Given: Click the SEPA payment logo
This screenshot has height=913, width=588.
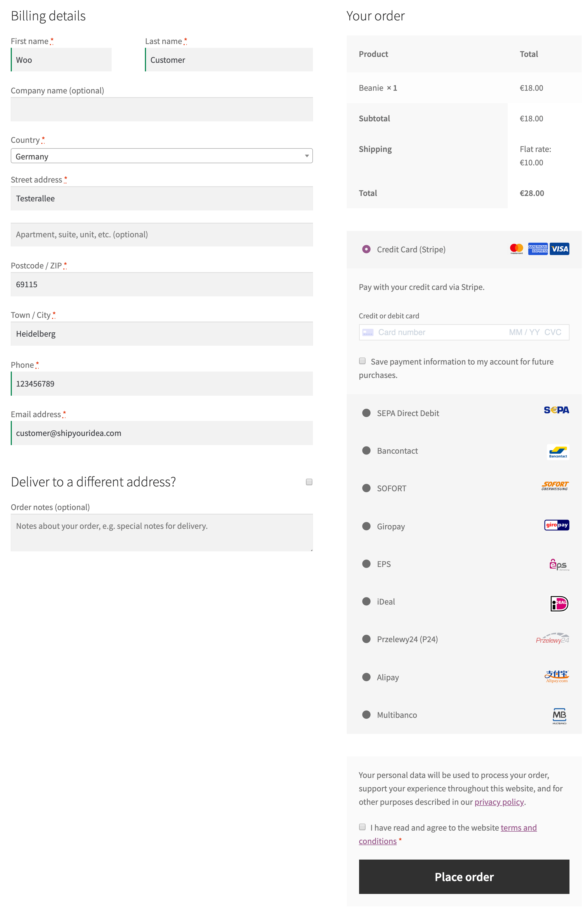Looking at the screenshot, I should pyautogui.click(x=557, y=410).
